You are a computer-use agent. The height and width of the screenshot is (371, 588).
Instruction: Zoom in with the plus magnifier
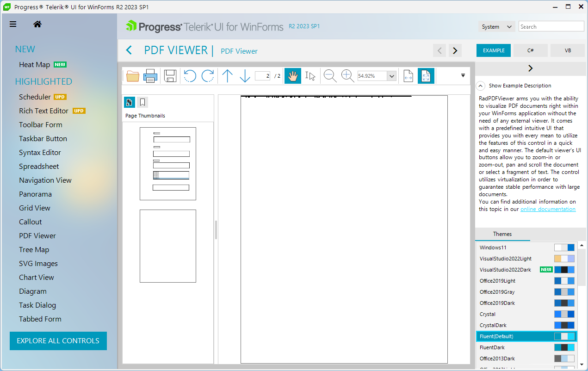[x=347, y=75]
